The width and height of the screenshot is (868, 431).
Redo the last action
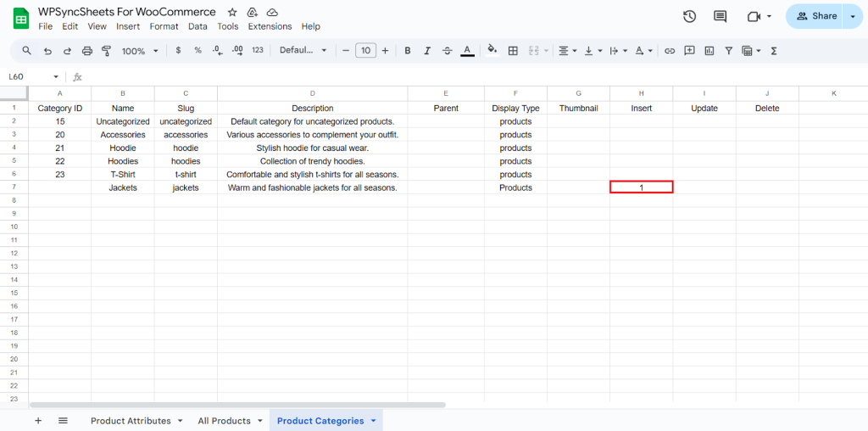pyautogui.click(x=68, y=51)
